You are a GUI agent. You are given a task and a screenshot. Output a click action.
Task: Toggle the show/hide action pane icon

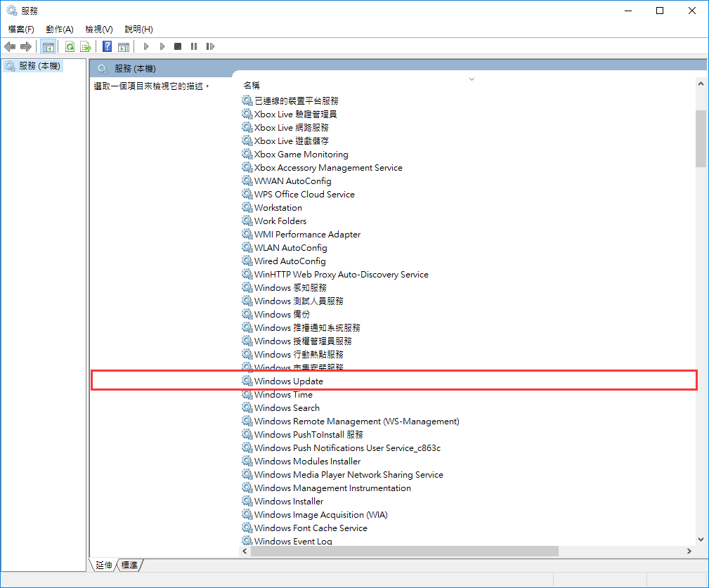(x=124, y=46)
